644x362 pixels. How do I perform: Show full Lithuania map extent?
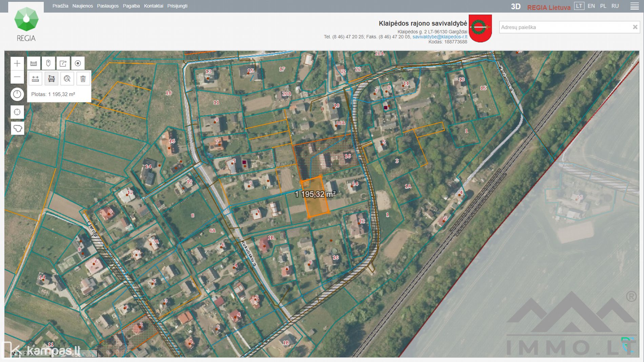(x=17, y=128)
